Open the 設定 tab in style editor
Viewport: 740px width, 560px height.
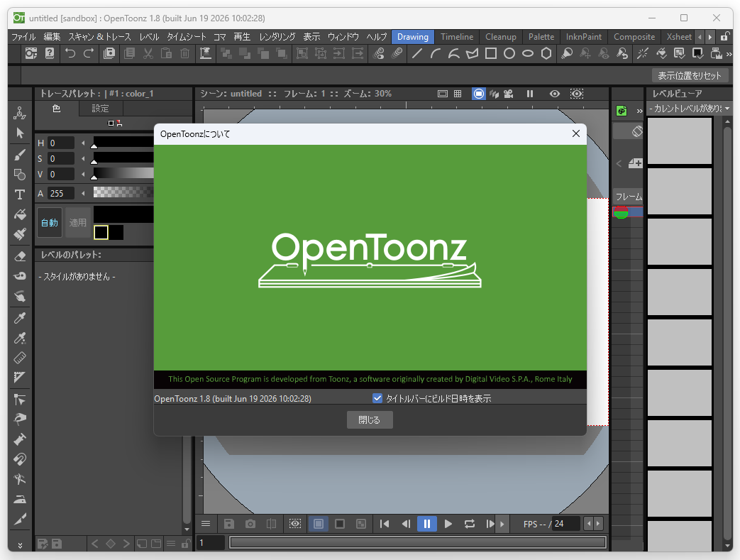pos(100,109)
